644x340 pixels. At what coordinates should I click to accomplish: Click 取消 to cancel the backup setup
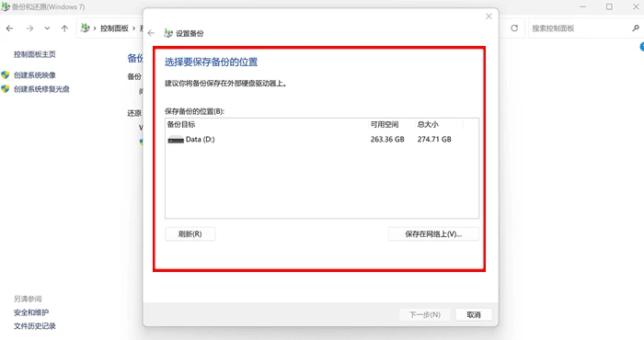[474, 314]
